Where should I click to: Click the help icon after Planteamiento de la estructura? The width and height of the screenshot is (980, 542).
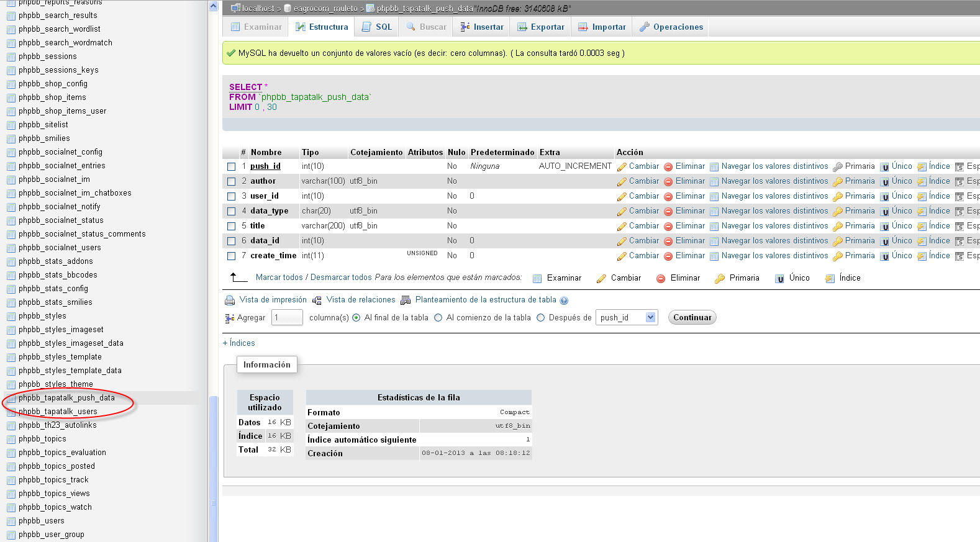(x=564, y=300)
